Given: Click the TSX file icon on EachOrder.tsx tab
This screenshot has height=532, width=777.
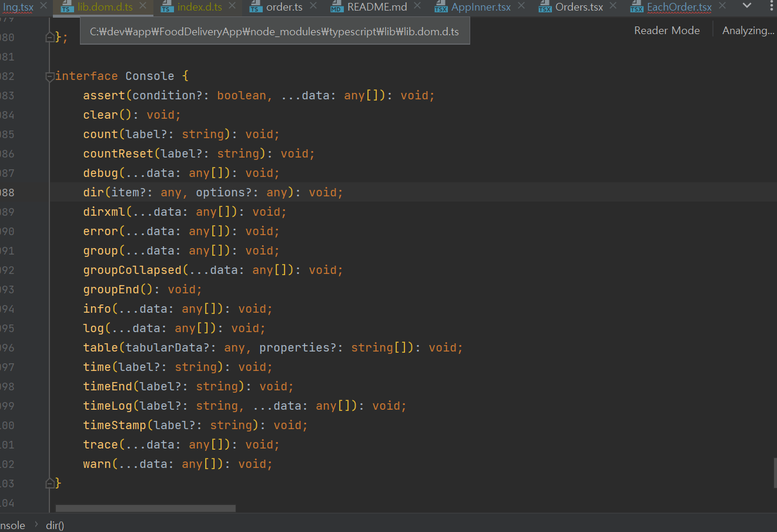Looking at the screenshot, I should (637, 7).
